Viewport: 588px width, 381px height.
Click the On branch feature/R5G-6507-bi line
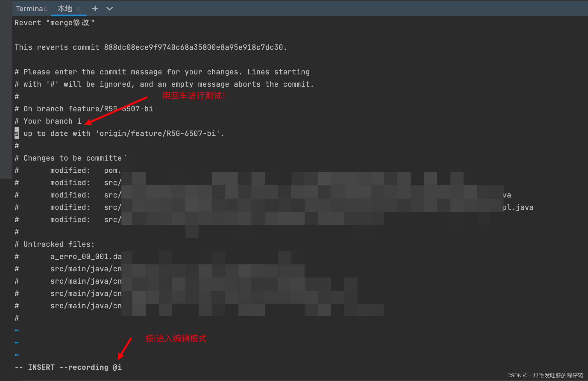pyautogui.click(x=83, y=109)
